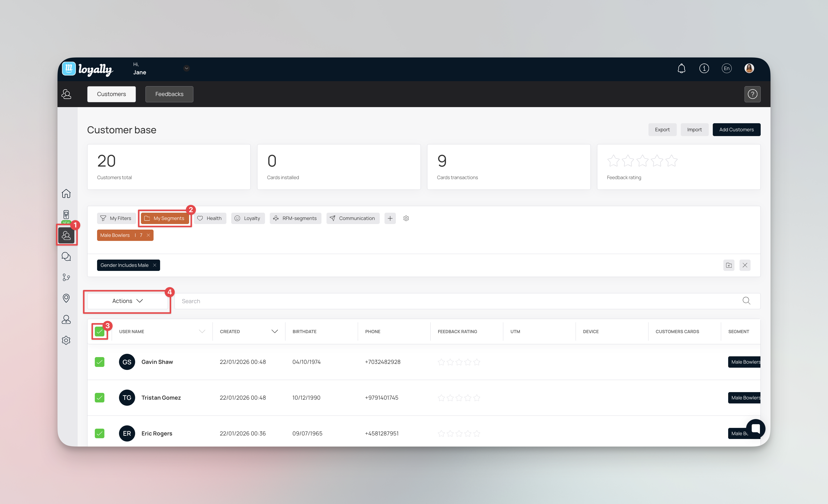Switch to the Feedbacks tab

tap(169, 94)
